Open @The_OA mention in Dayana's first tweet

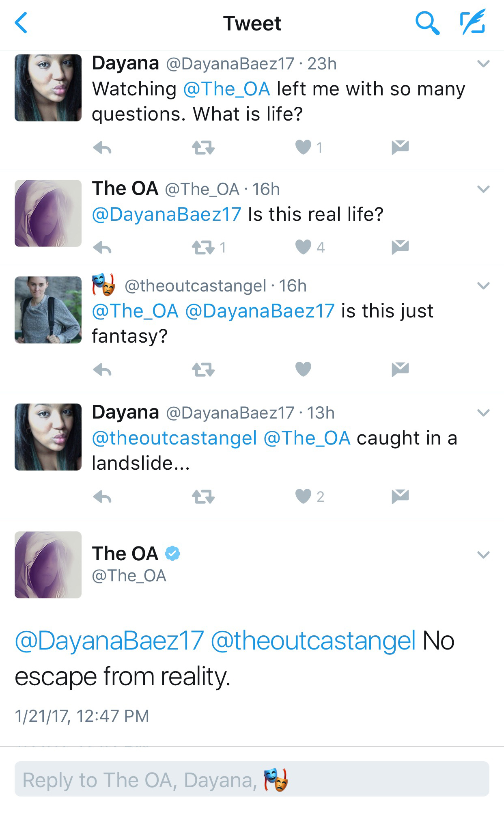click(x=226, y=89)
